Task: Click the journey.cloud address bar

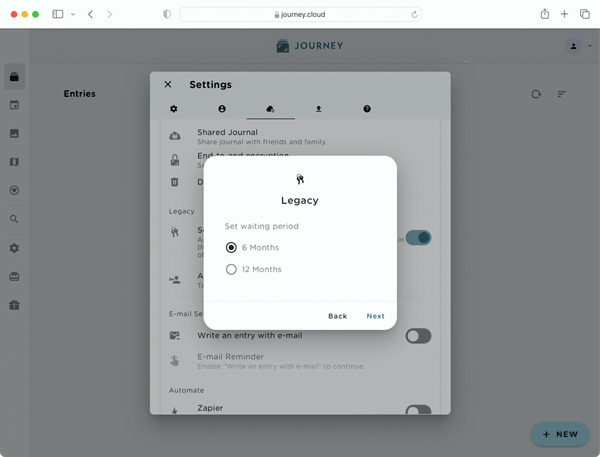Action: (x=300, y=15)
